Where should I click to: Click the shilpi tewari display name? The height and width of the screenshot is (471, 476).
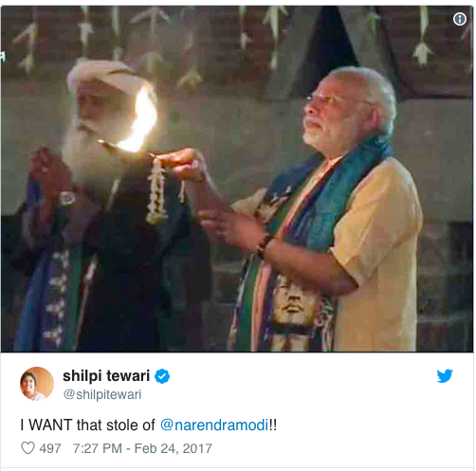pos(106,376)
